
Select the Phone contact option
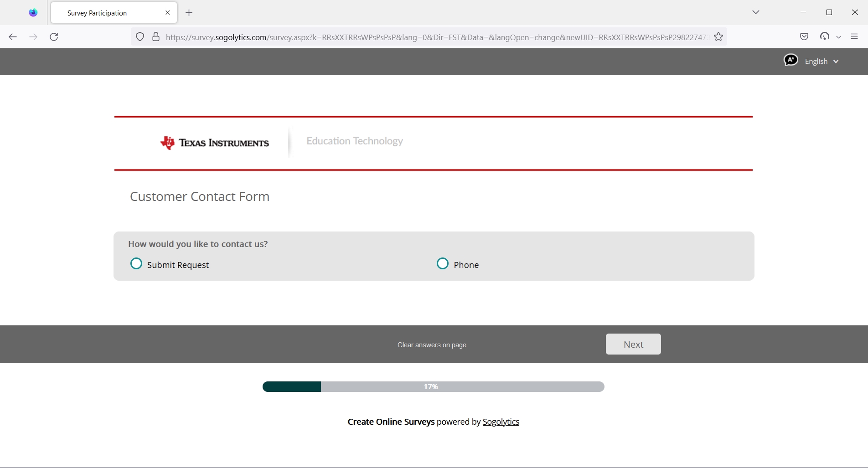pyautogui.click(x=442, y=263)
